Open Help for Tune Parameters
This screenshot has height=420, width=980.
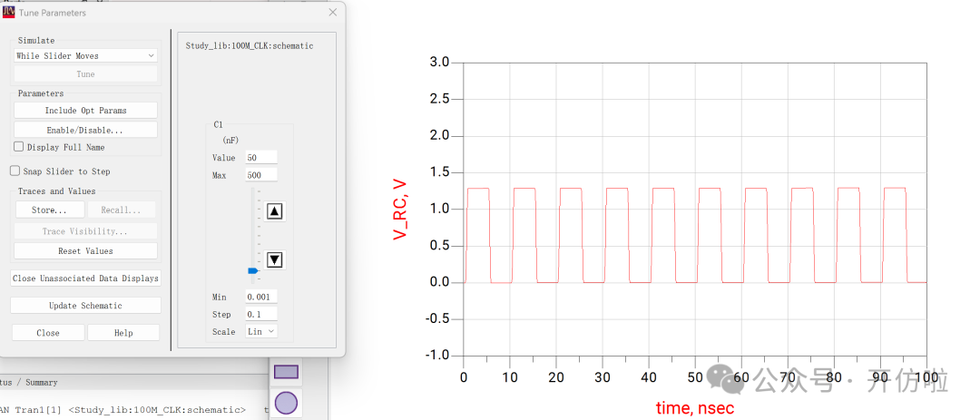(x=123, y=333)
